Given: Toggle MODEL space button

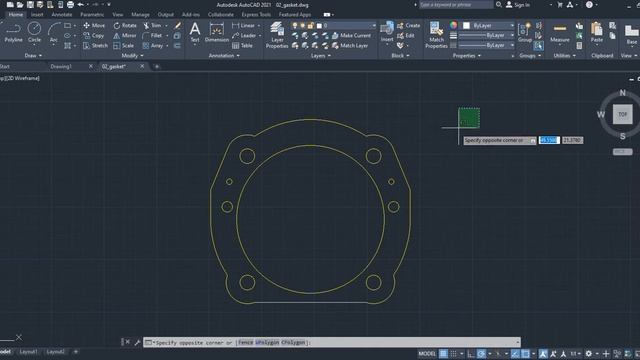Looking at the screenshot, I should pyautogui.click(x=427, y=353).
